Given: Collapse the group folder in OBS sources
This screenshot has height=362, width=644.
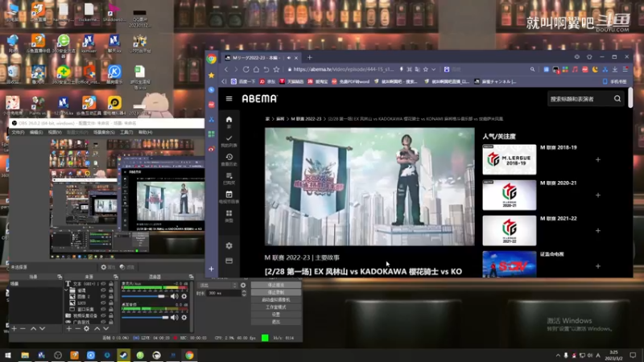Looking at the screenshot, I should pos(66,290).
